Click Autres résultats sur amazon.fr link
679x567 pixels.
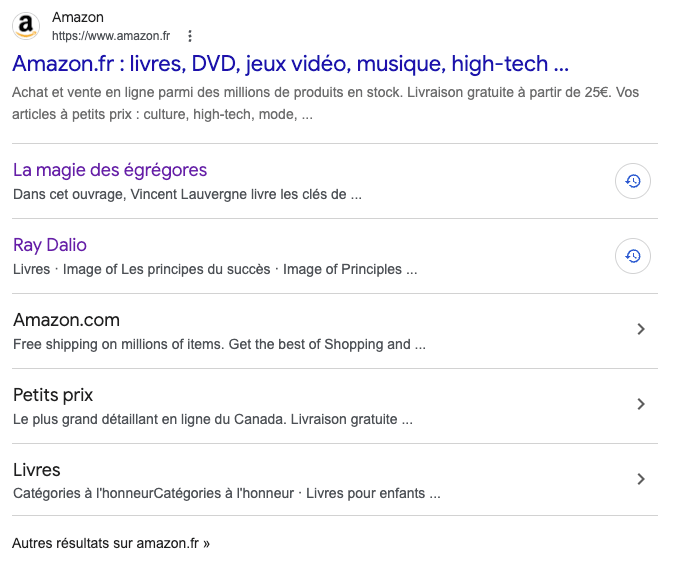coord(111,543)
